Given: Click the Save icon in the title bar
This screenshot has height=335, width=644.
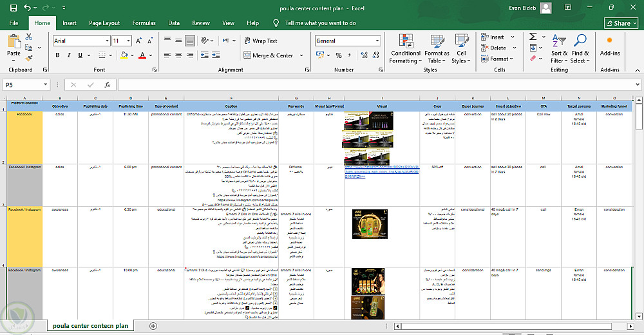Looking at the screenshot, I should point(13,7).
